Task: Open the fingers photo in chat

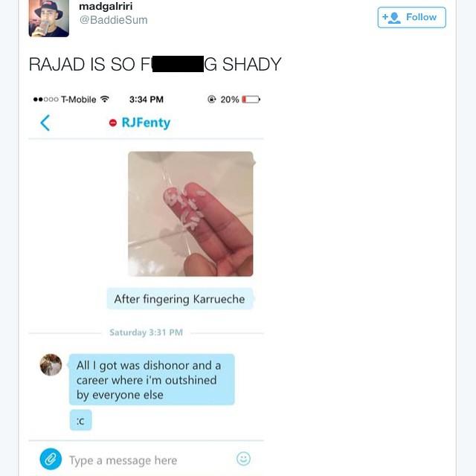Action: pyautogui.click(x=190, y=214)
